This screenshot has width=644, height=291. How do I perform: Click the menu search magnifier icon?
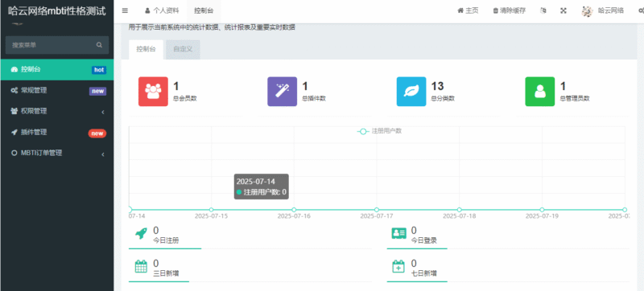point(99,45)
